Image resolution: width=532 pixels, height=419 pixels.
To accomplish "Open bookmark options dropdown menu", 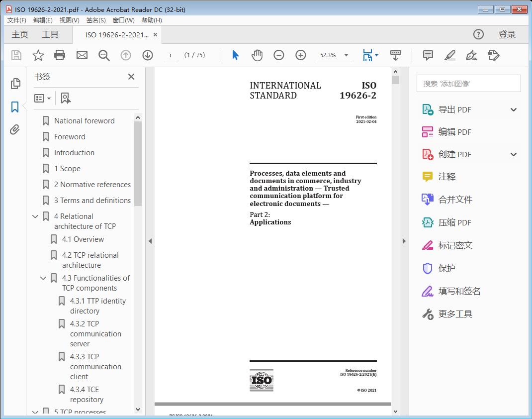I will pos(42,98).
